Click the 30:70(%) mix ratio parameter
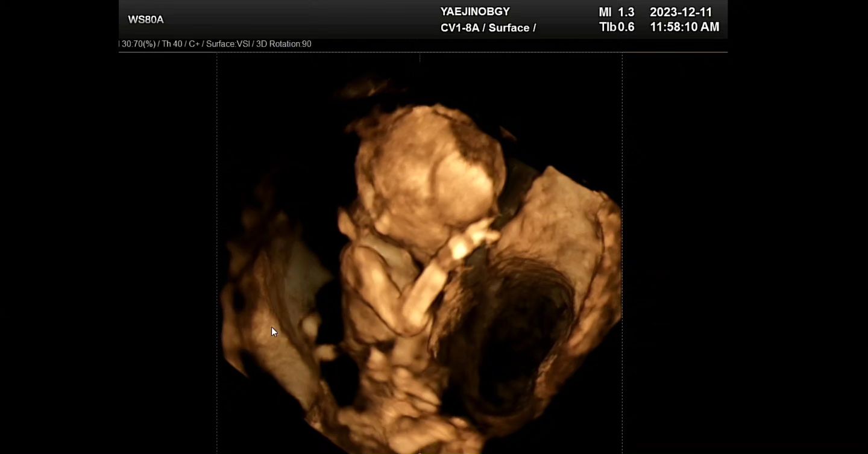 coord(139,44)
